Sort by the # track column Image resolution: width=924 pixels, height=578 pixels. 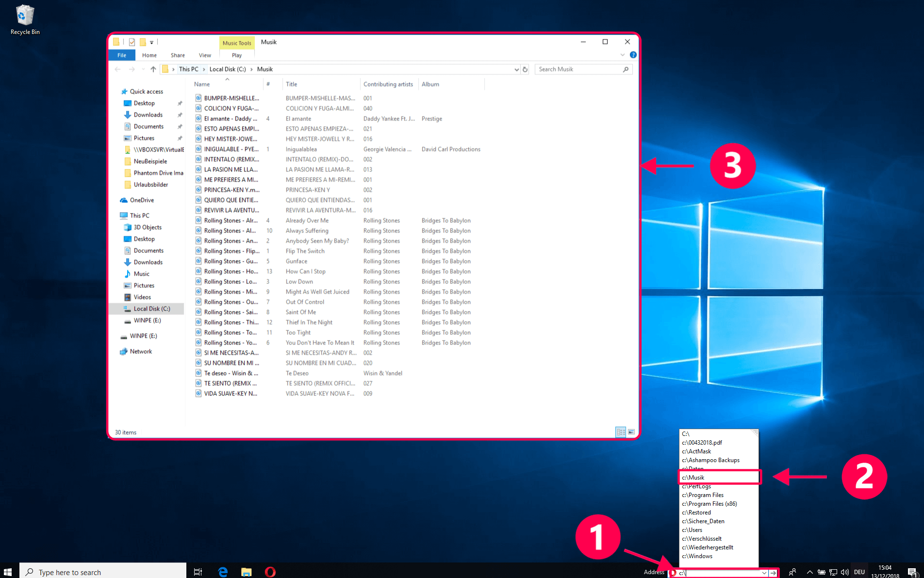pos(273,84)
